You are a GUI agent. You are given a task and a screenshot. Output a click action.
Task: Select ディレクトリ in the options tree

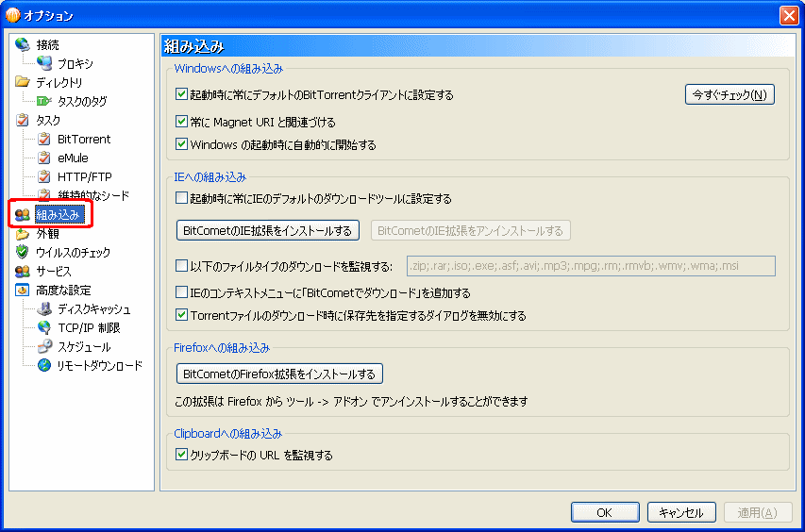pos(59,83)
